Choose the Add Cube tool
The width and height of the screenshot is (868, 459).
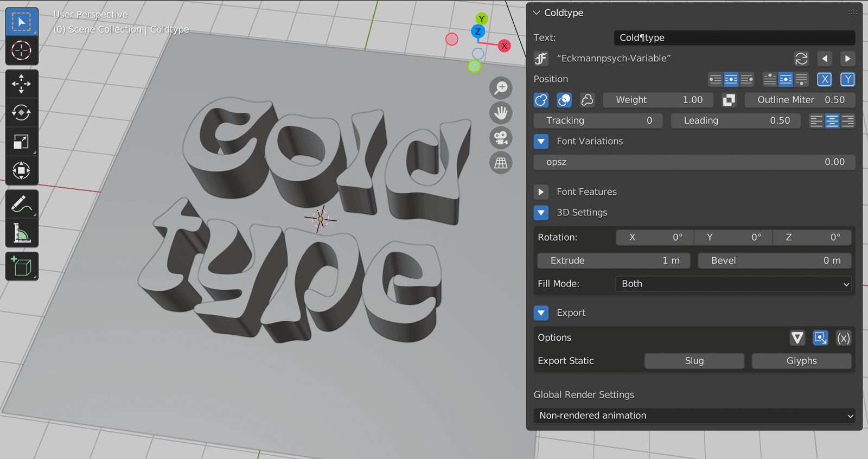22,266
